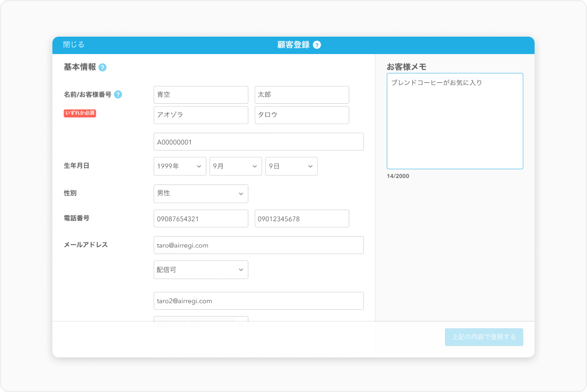587x392 pixels.
Task: Open the 配信可 mail delivery dropdown
Action: [201, 270]
